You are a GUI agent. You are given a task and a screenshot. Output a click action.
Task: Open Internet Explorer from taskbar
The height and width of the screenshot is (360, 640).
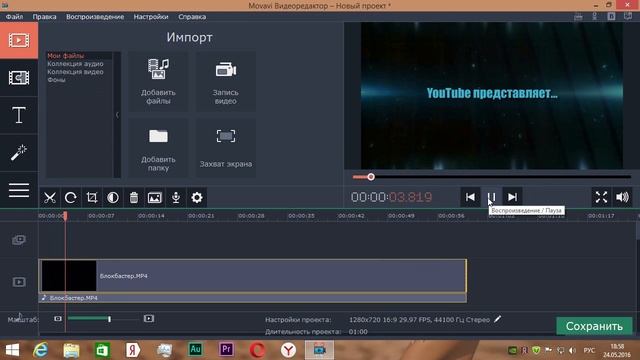pyautogui.click(x=40, y=350)
